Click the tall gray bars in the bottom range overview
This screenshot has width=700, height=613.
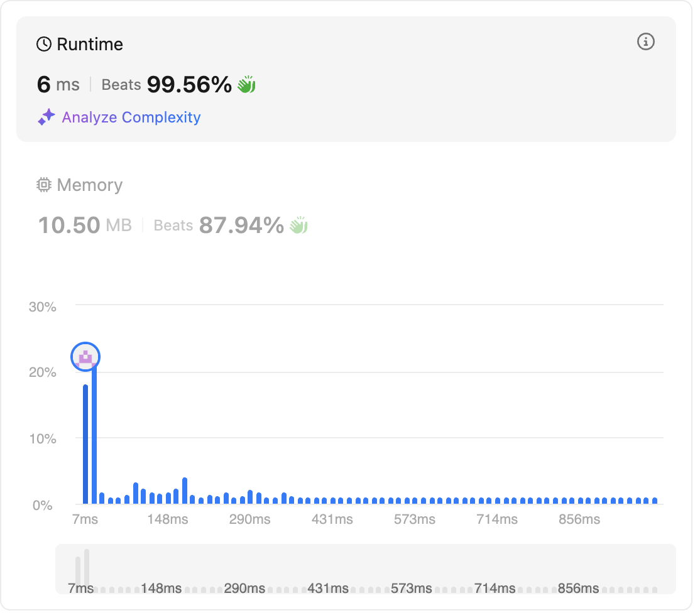tap(82, 568)
